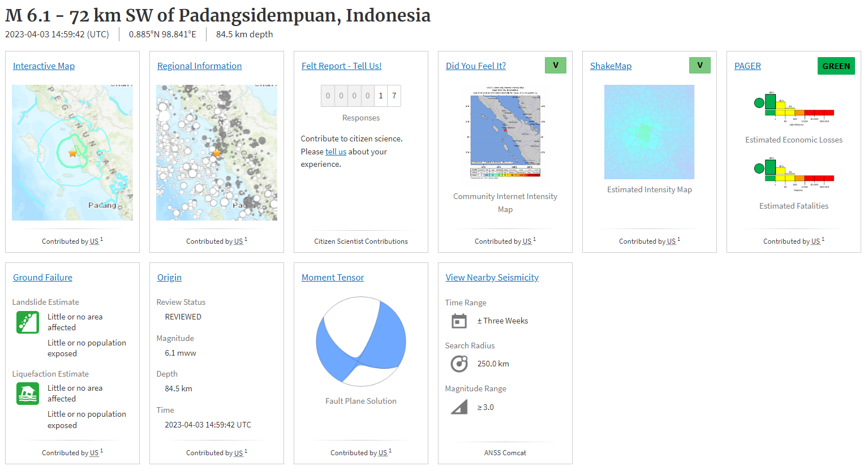This screenshot has width=868, height=475.
Task: Click the ShakeMap Estimated Intensity Map image
Action: pos(649,132)
